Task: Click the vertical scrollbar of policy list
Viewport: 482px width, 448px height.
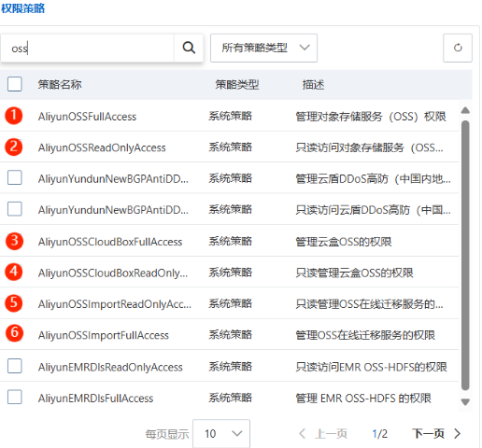Action: click(465, 255)
